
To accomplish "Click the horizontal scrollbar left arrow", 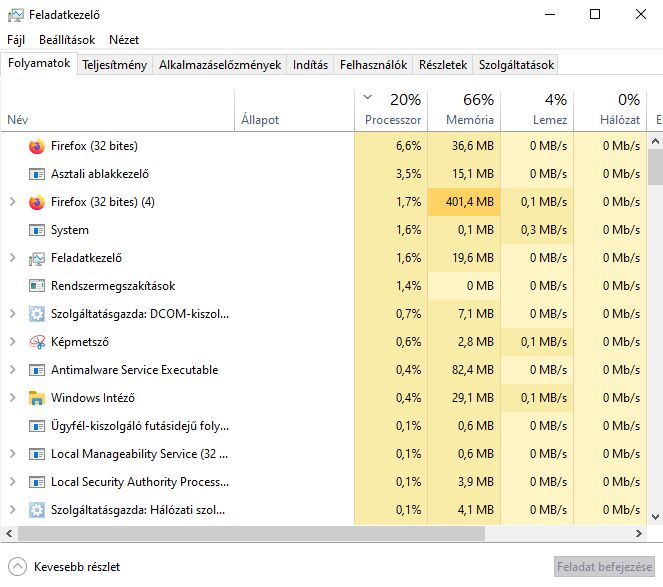I will [9, 534].
